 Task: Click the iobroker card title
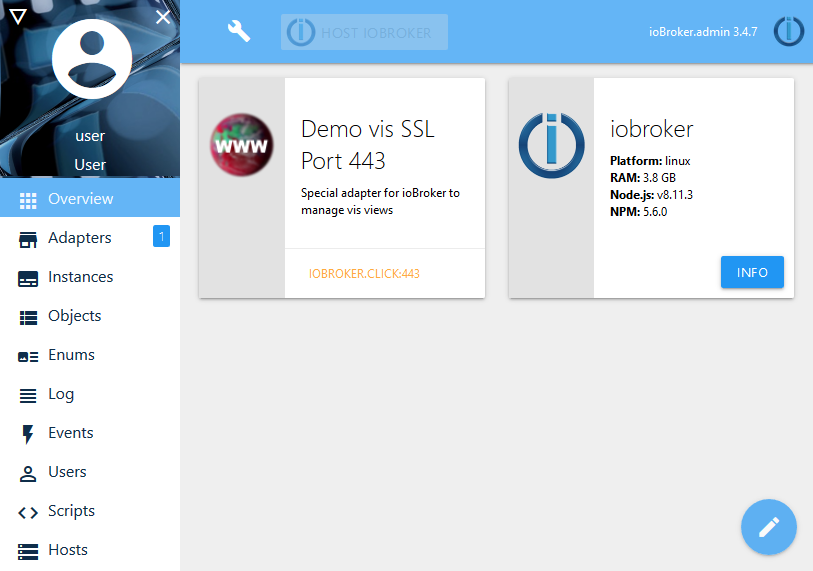[651, 129]
